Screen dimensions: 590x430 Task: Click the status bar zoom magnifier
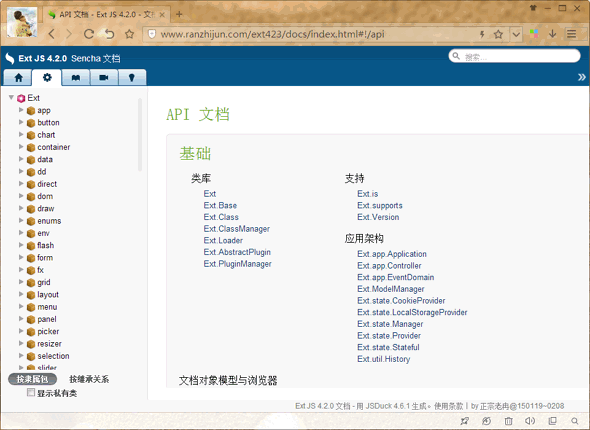(575, 421)
